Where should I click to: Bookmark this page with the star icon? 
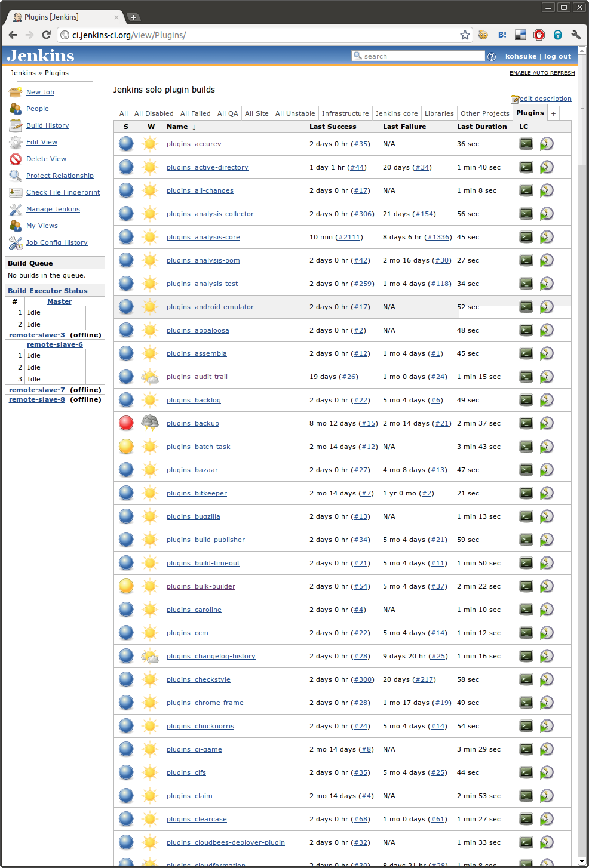click(x=465, y=35)
